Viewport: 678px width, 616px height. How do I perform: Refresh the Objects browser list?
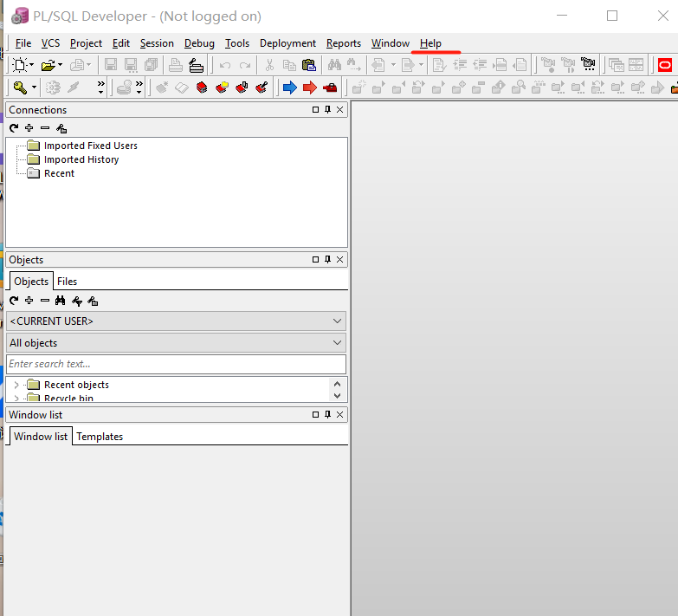click(x=14, y=301)
